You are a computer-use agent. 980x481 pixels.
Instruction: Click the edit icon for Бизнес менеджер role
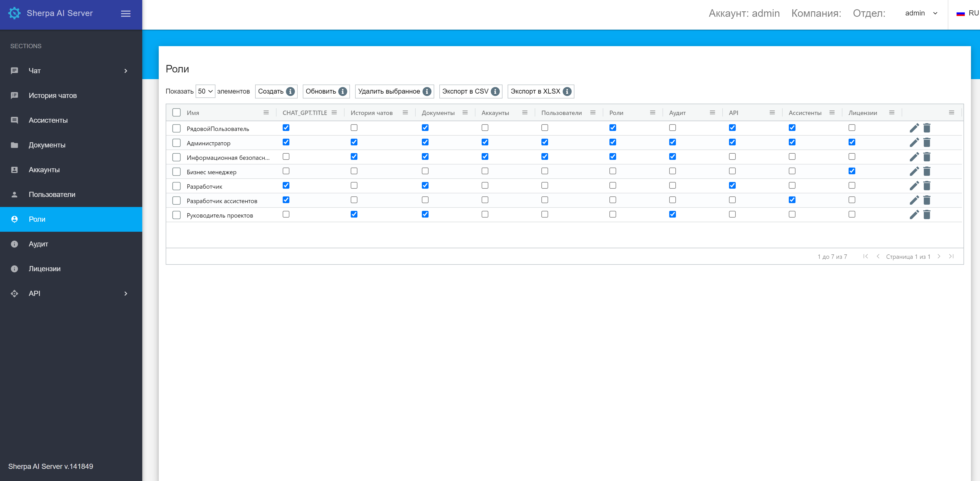point(914,171)
